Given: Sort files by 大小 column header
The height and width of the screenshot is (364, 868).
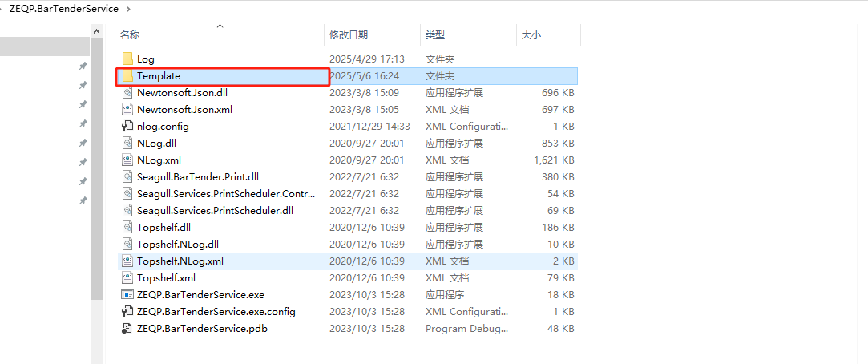Looking at the screenshot, I should [531, 35].
